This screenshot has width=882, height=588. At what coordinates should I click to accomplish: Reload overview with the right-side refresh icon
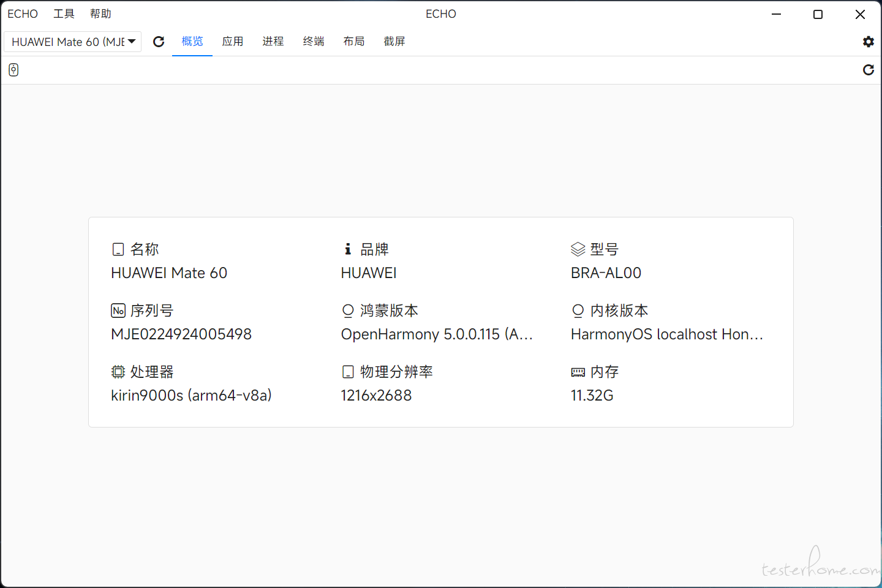pos(868,70)
